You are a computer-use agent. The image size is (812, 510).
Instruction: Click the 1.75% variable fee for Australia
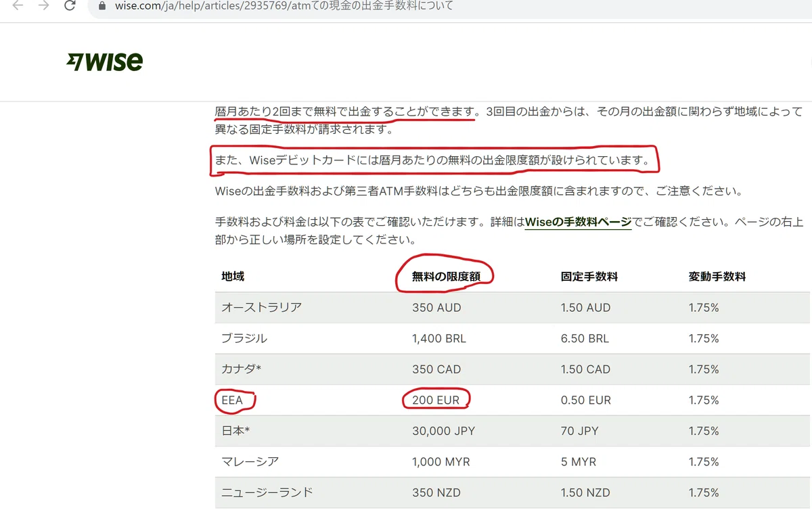[704, 307]
